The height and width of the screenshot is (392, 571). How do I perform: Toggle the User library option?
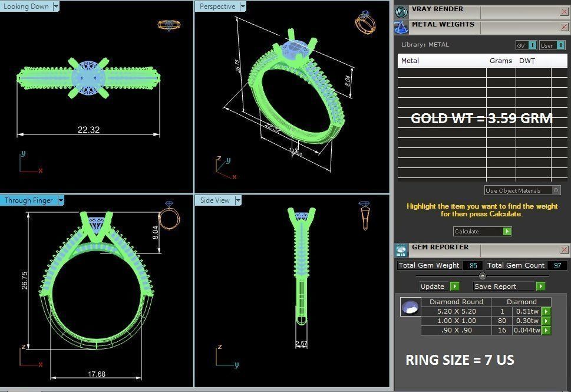552,45
